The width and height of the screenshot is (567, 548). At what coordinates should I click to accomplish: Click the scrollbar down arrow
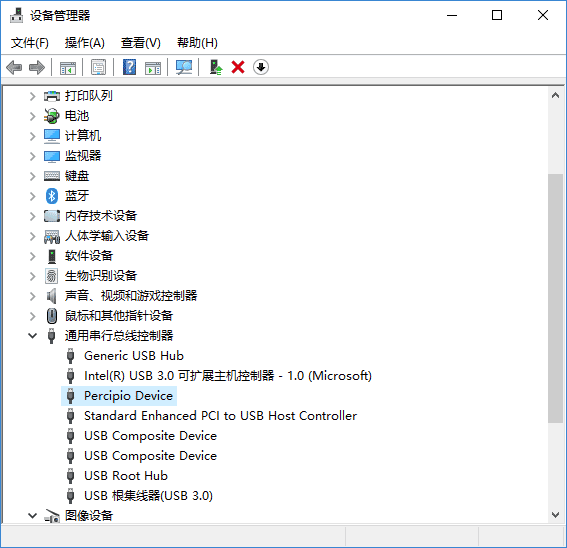(555, 515)
